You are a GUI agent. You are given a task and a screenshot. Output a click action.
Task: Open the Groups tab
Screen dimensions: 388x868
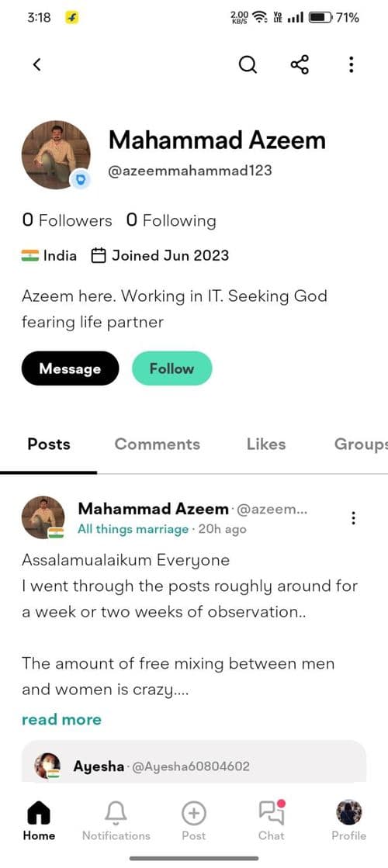click(360, 444)
